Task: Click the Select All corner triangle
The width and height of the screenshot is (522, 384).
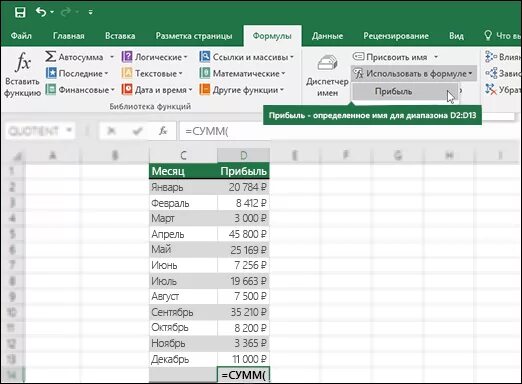Action: click(16, 156)
